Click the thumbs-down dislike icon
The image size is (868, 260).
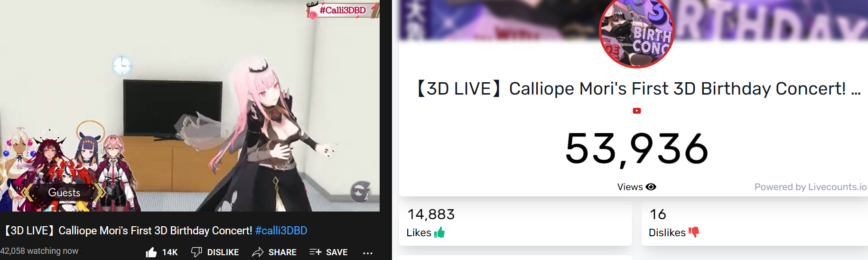click(x=196, y=252)
